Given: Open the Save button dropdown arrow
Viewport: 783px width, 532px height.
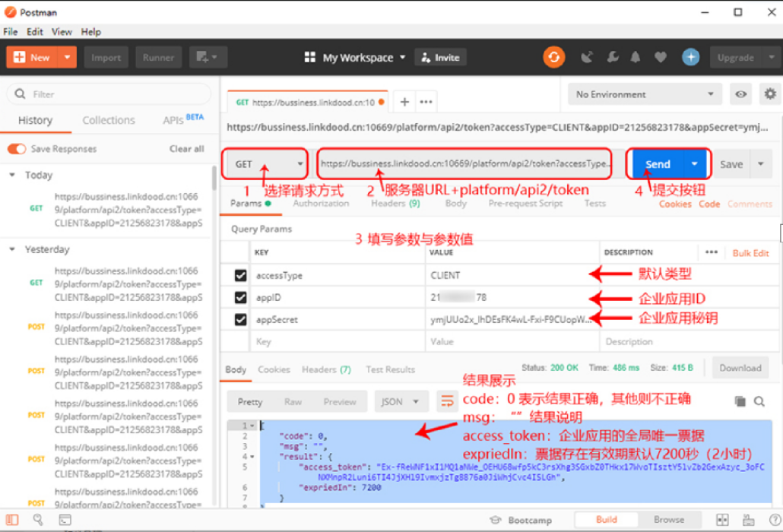Looking at the screenshot, I should pyautogui.click(x=760, y=164).
